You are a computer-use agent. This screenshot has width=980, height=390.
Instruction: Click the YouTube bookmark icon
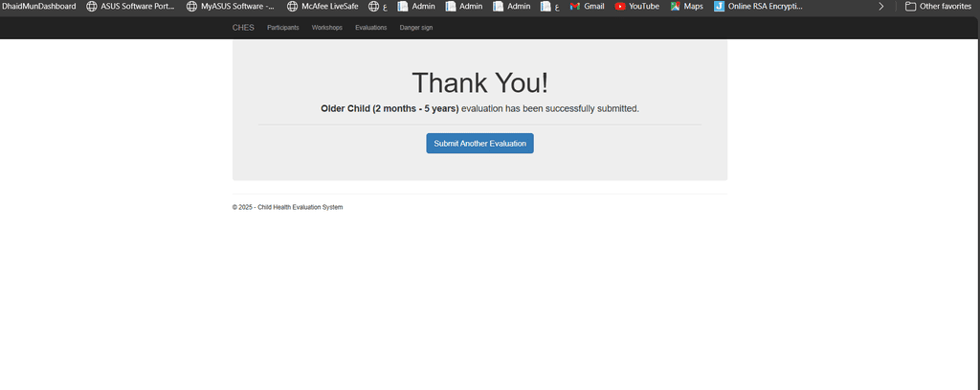[x=620, y=7]
